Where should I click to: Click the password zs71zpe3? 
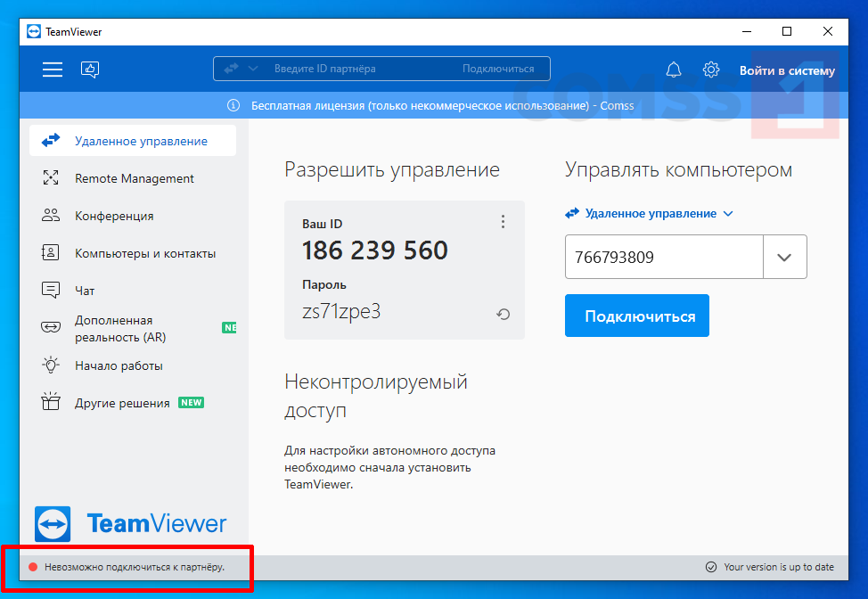[341, 312]
